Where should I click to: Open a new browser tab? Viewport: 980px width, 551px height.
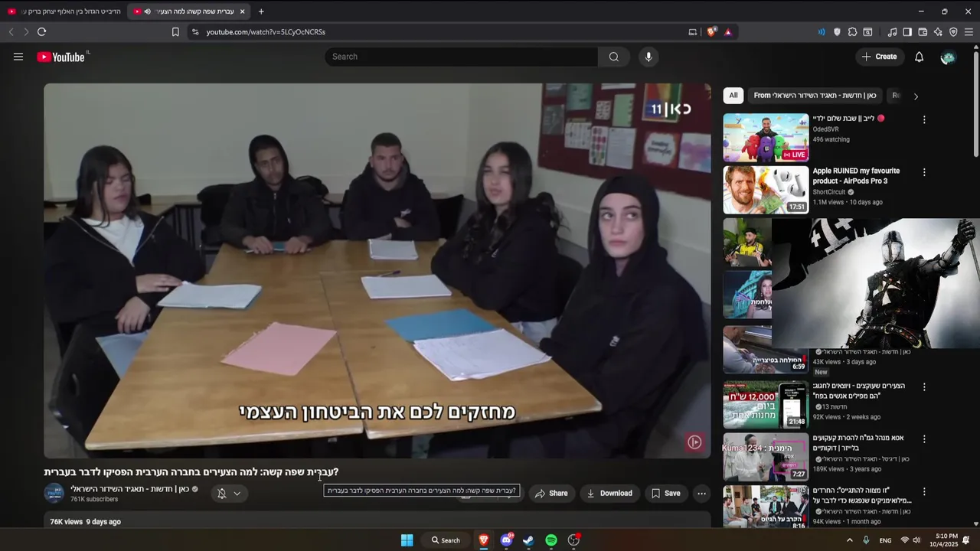click(261, 11)
